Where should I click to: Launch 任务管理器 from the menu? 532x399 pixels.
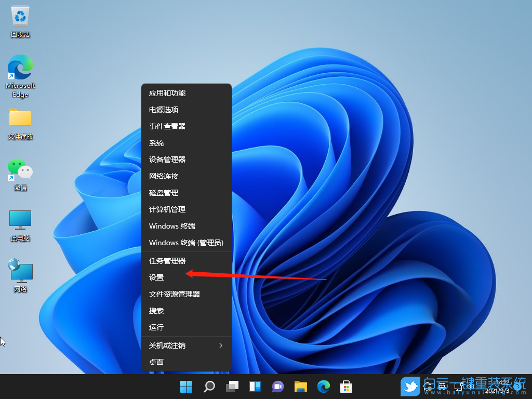click(x=168, y=260)
